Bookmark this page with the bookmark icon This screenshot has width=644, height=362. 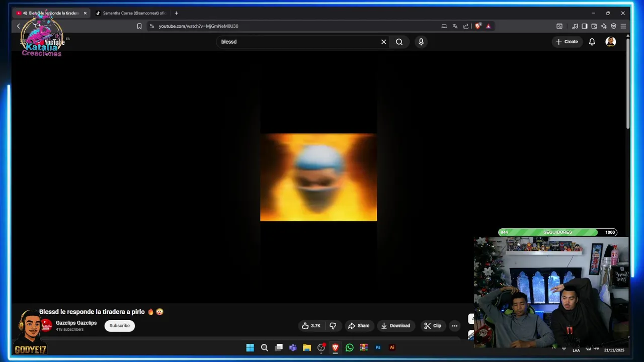pos(139,26)
